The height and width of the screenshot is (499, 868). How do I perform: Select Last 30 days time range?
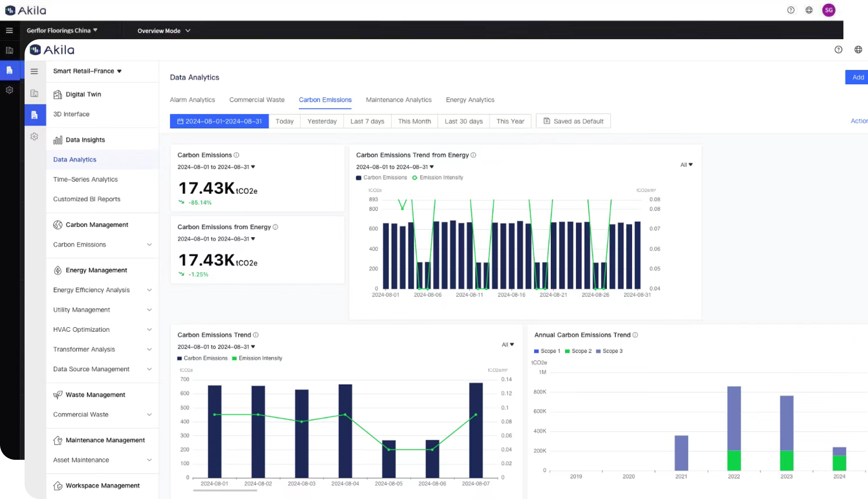463,121
